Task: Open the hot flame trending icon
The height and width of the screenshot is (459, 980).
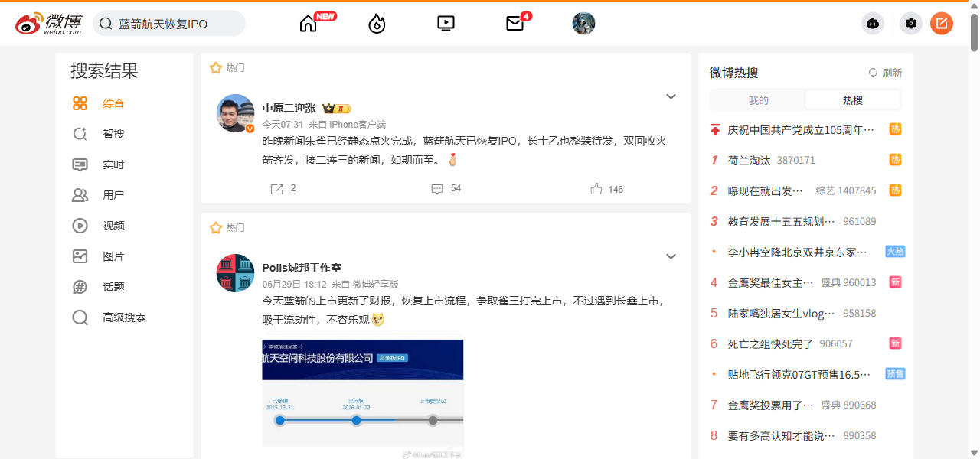Action: point(377,24)
